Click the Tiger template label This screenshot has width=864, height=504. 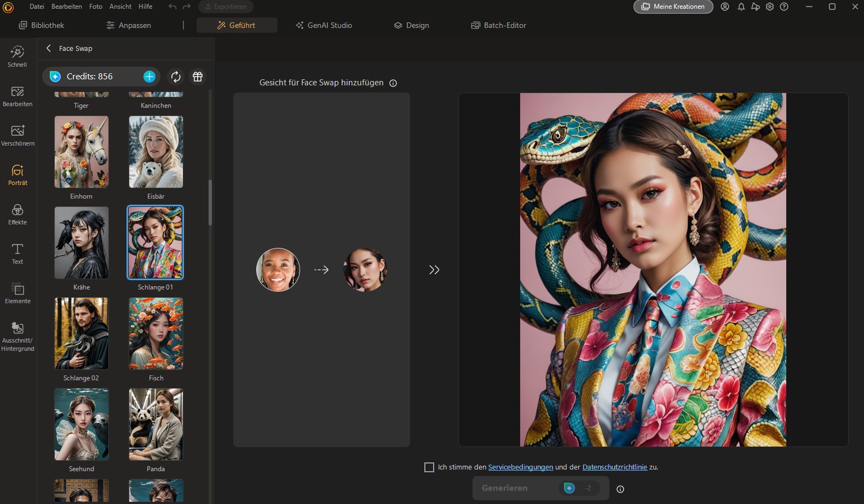click(x=81, y=106)
